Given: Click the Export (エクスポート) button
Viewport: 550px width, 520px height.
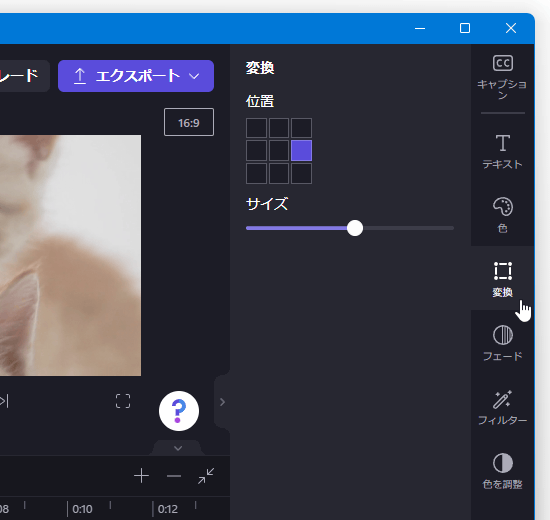Looking at the screenshot, I should click(x=136, y=76).
